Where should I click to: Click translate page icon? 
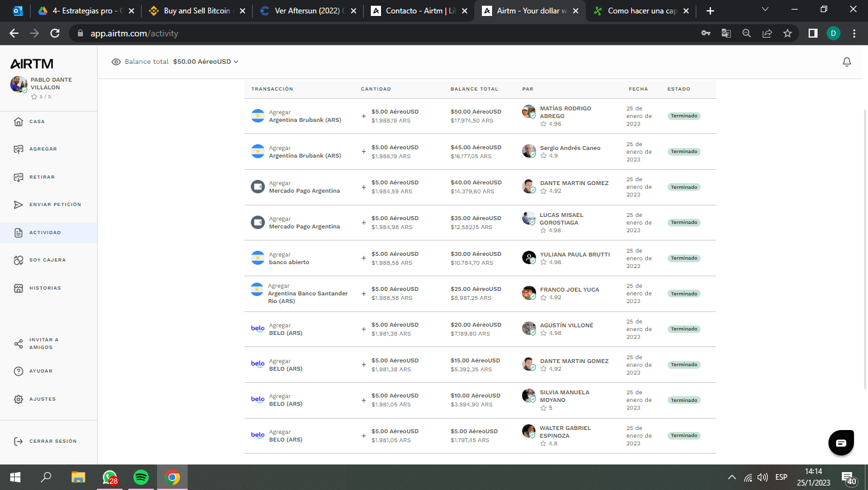726,33
